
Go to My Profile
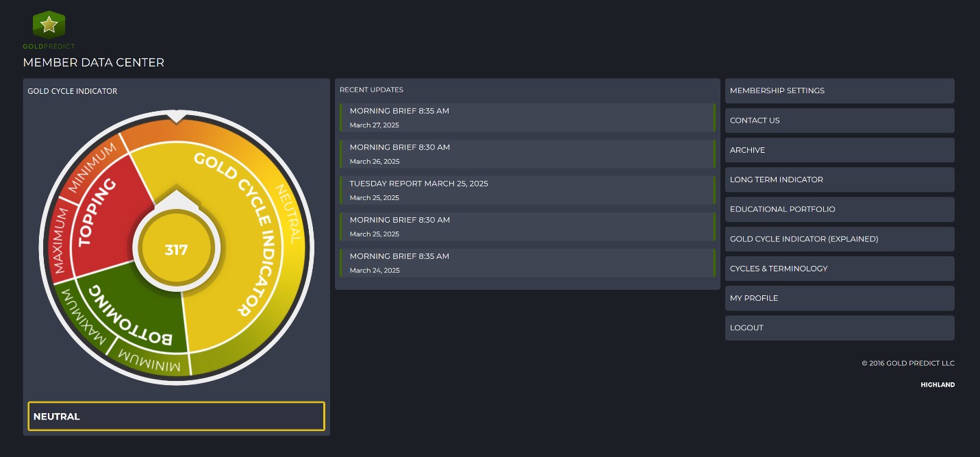click(x=839, y=298)
